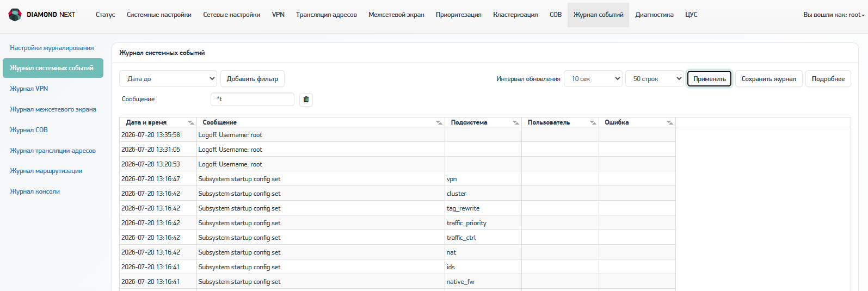The width and height of the screenshot is (868, 291).
Task: Open Приоритезация menu
Action: tap(459, 15)
